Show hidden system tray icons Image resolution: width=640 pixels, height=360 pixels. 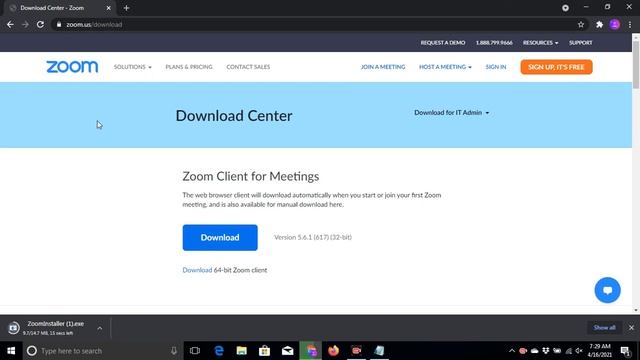[512, 351]
